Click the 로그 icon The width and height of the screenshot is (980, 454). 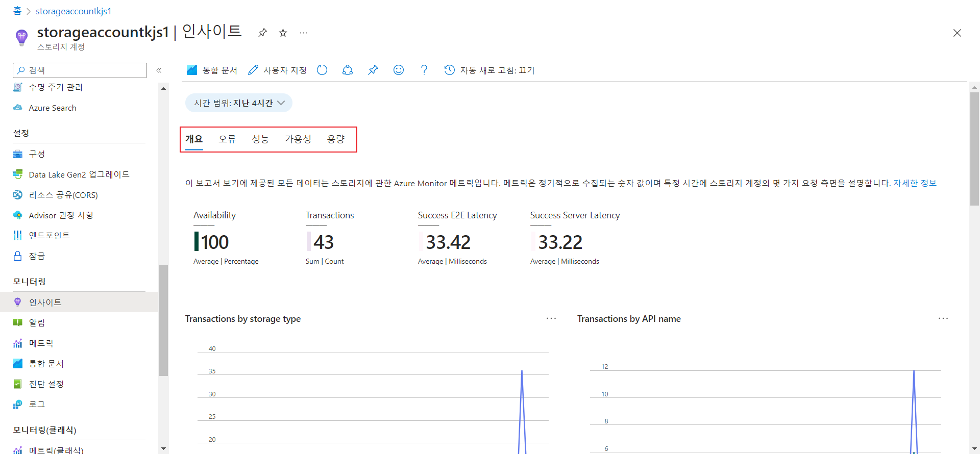point(18,405)
